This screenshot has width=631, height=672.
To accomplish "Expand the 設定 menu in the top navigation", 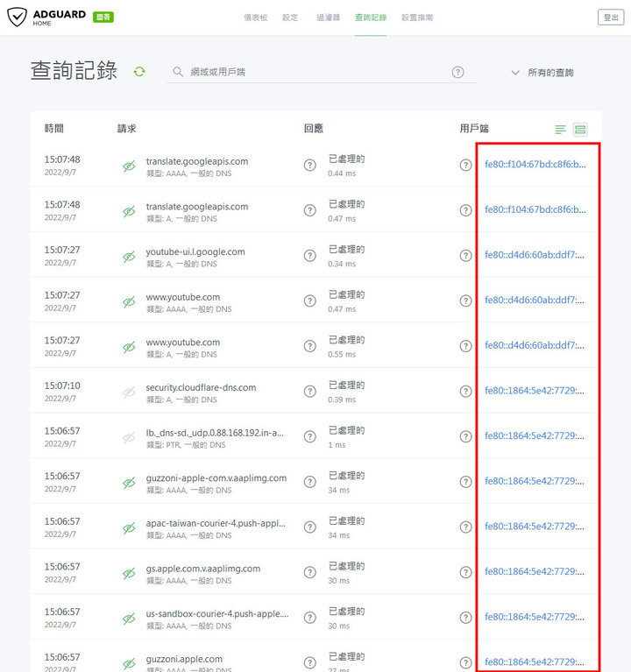I will [x=290, y=18].
